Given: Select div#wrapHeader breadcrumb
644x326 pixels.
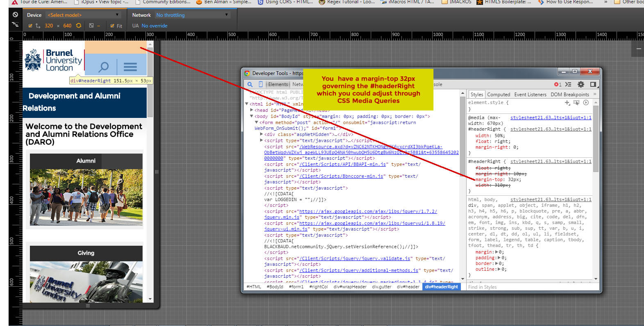Looking at the screenshot, I should (350, 287).
